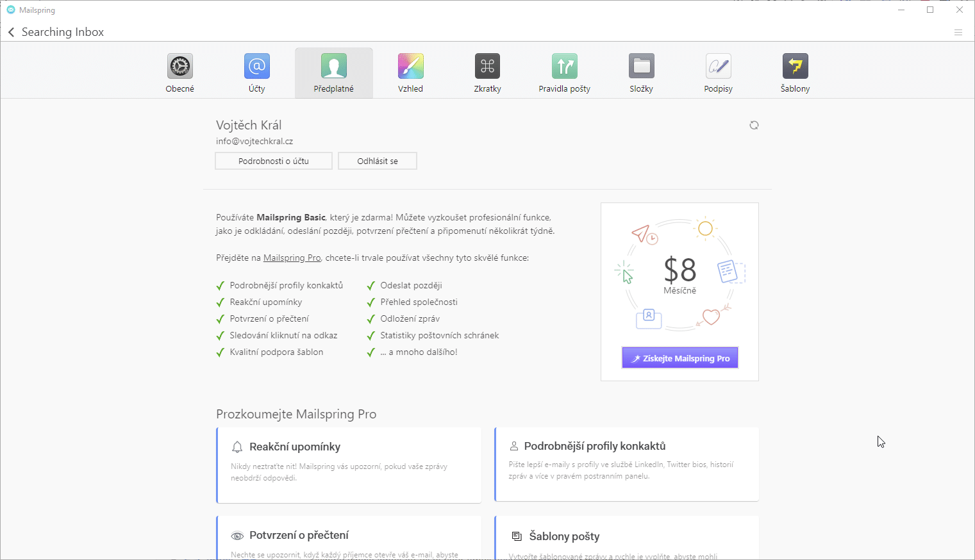The height and width of the screenshot is (560, 975).
Task: Open the Šablony templates icon
Action: click(796, 67)
